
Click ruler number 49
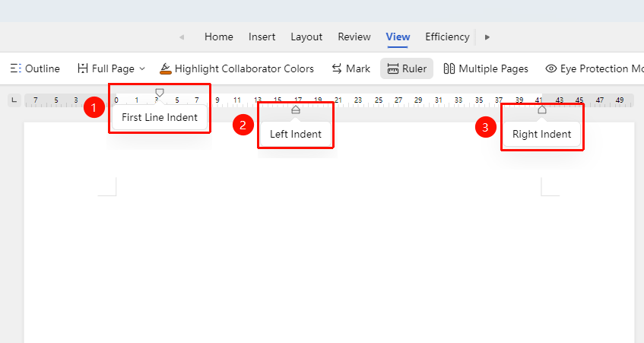tap(620, 100)
